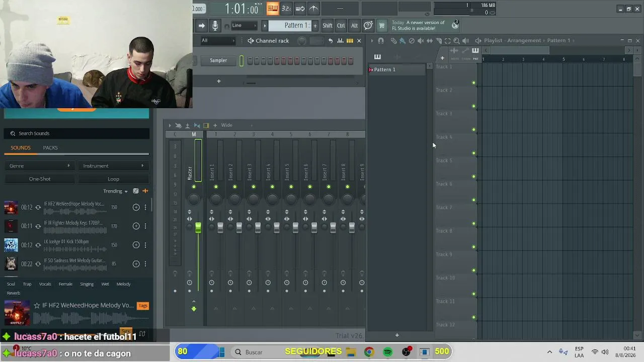Add IF HF2 WeNeedHope Melody sound
The width and height of the screenshot is (644, 362).
click(136, 207)
